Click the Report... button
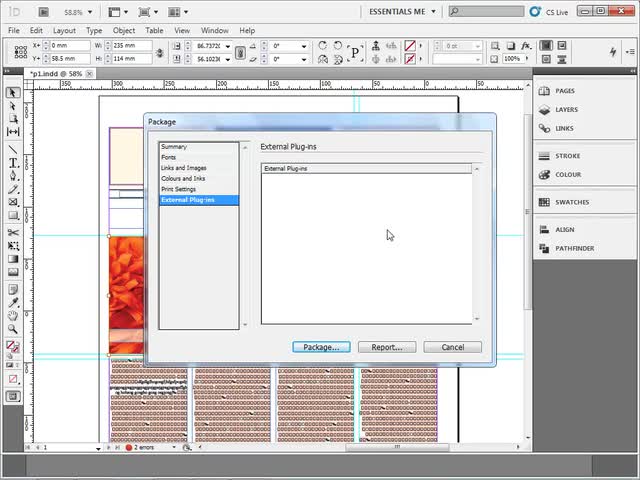 pos(387,347)
